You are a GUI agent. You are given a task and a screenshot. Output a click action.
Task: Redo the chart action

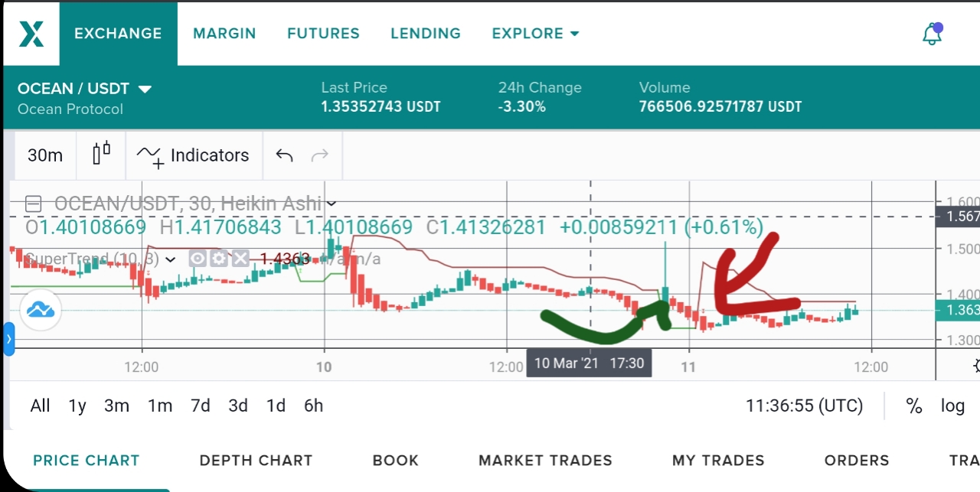point(319,155)
